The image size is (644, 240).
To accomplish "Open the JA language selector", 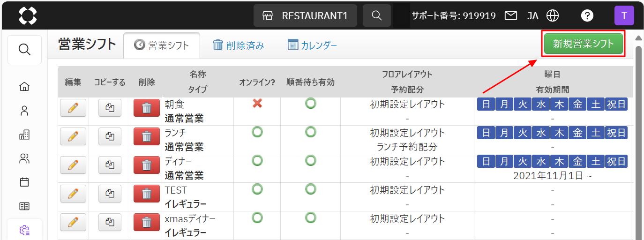I will click(x=532, y=15).
